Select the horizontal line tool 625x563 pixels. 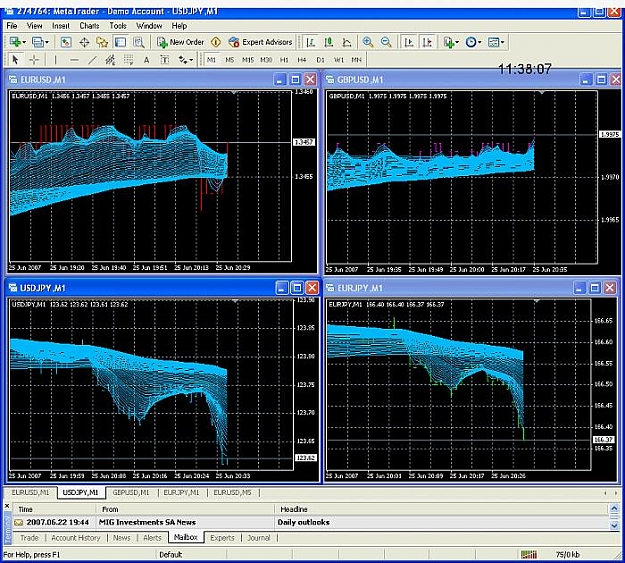[x=74, y=60]
